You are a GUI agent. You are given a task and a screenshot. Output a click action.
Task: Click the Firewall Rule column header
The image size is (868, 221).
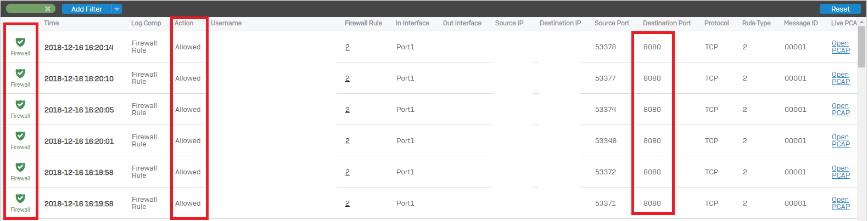(363, 23)
